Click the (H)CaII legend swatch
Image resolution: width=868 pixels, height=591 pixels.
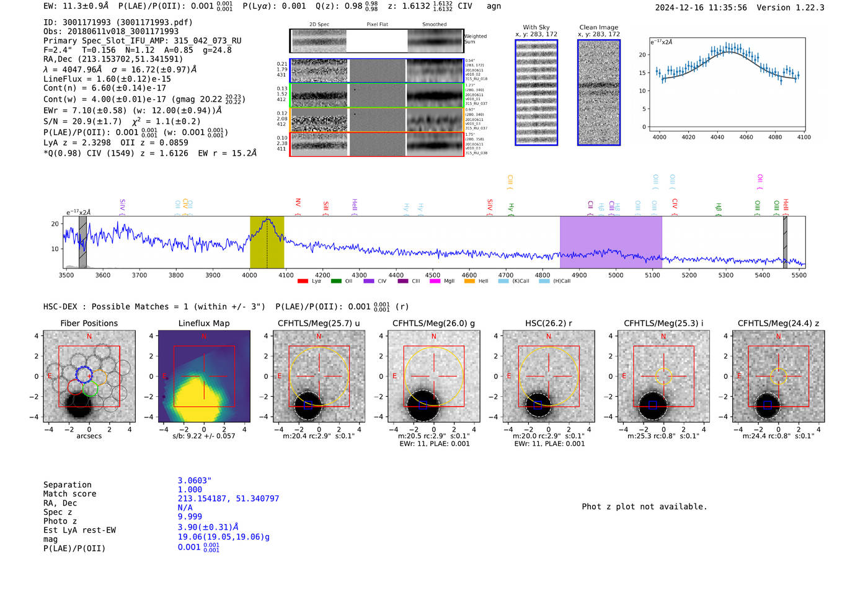click(x=544, y=281)
